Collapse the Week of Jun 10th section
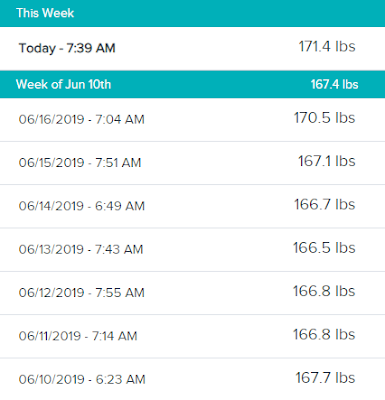 click(192, 84)
